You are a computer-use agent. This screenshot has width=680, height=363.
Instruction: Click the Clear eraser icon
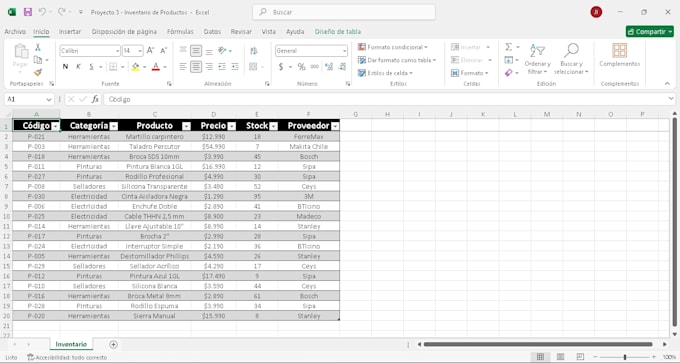[509, 73]
